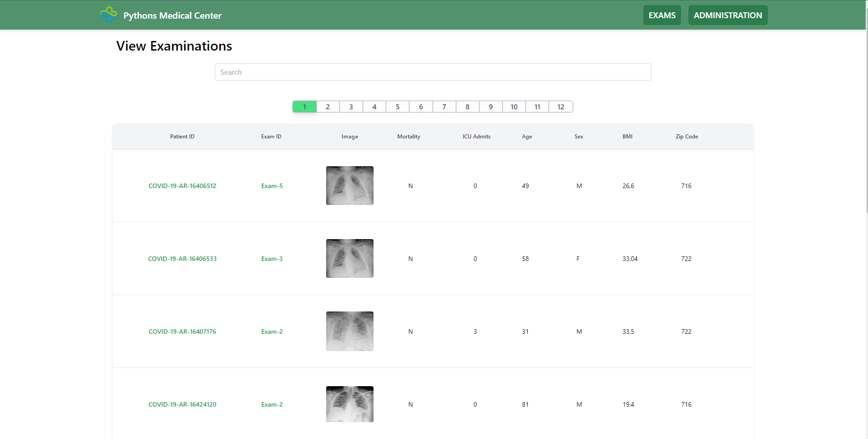Image resolution: width=868 pixels, height=439 pixels.
Task: Jump to pagination page 12
Action: (x=560, y=107)
